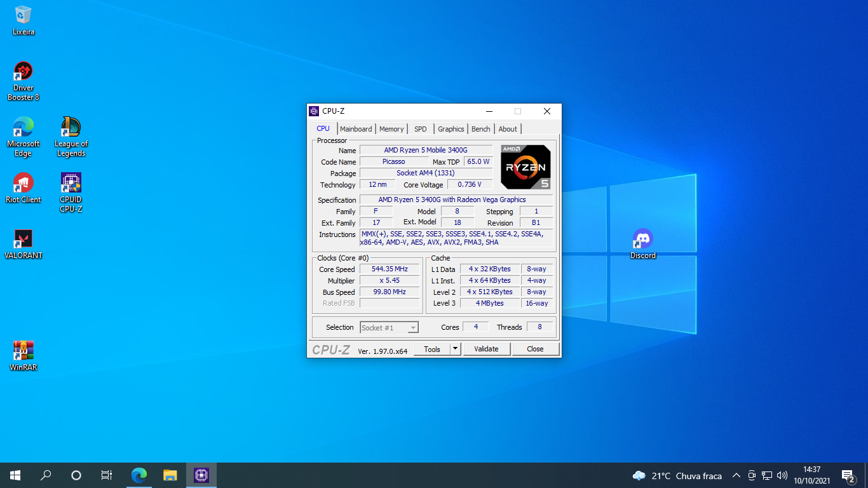Select the League of Legends desktop icon
868x488 pixels.
(71, 136)
